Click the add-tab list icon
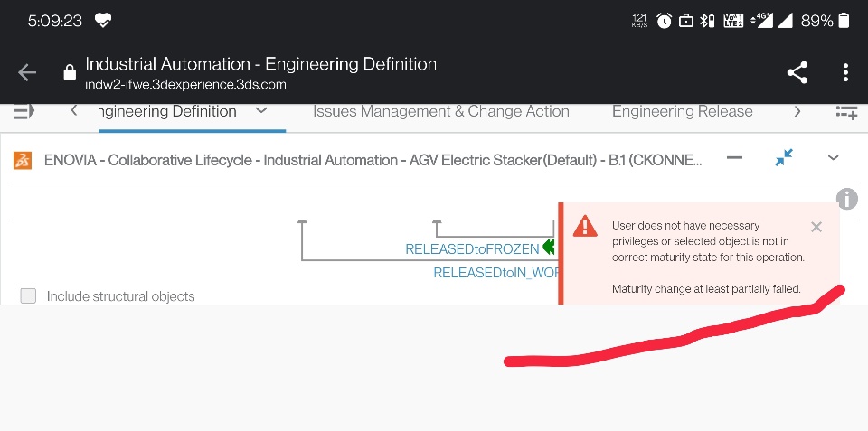The image size is (868, 431). tap(846, 112)
